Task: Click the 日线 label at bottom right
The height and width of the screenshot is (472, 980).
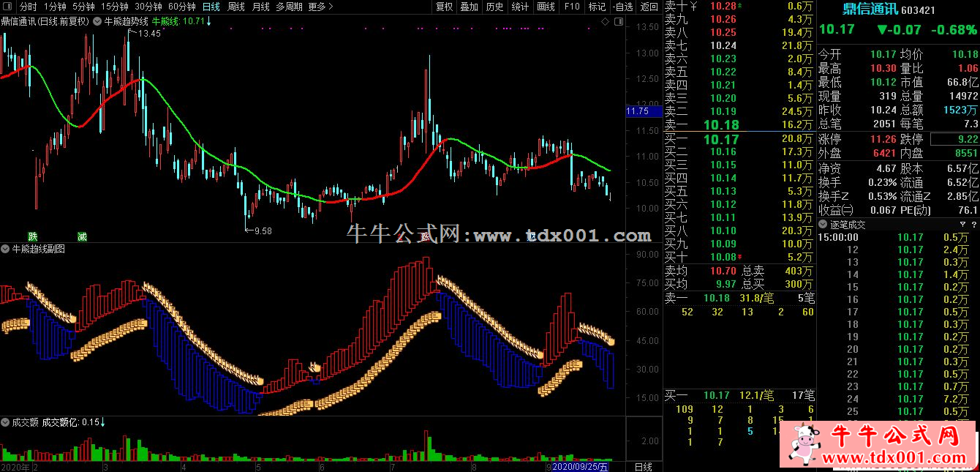Action: click(x=644, y=466)
